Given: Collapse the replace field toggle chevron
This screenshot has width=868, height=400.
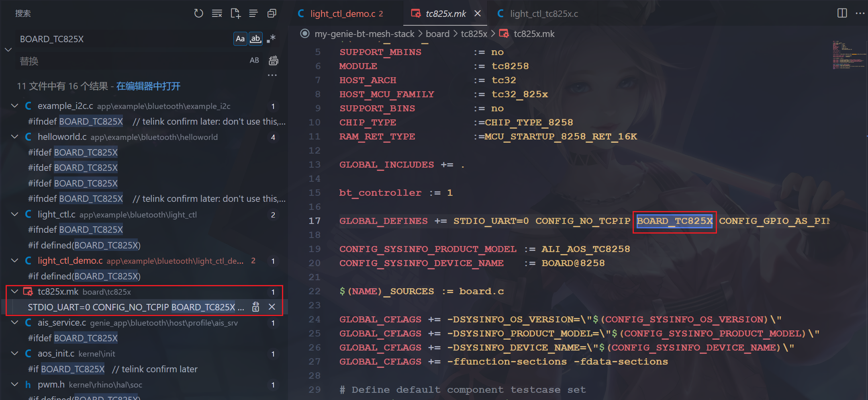Looking at the screenshot, I should [8, 50].
